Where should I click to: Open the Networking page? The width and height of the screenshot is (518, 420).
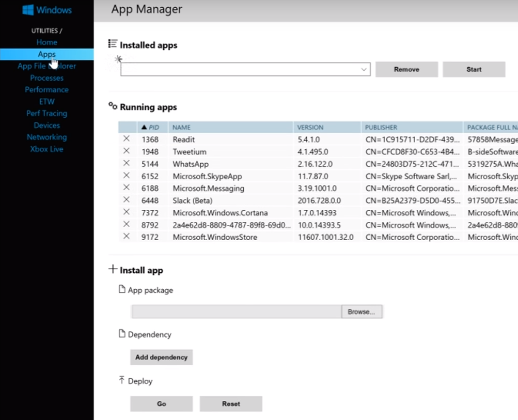click(46, 137)
